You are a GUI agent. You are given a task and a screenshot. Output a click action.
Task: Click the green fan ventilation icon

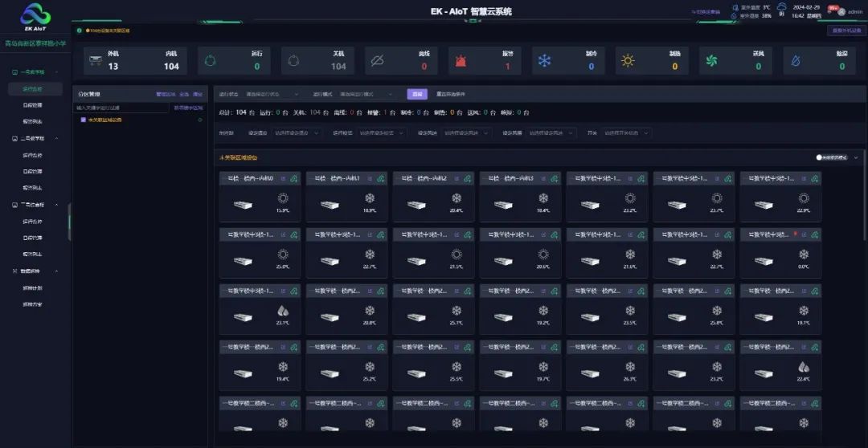[x=711, y=61]
